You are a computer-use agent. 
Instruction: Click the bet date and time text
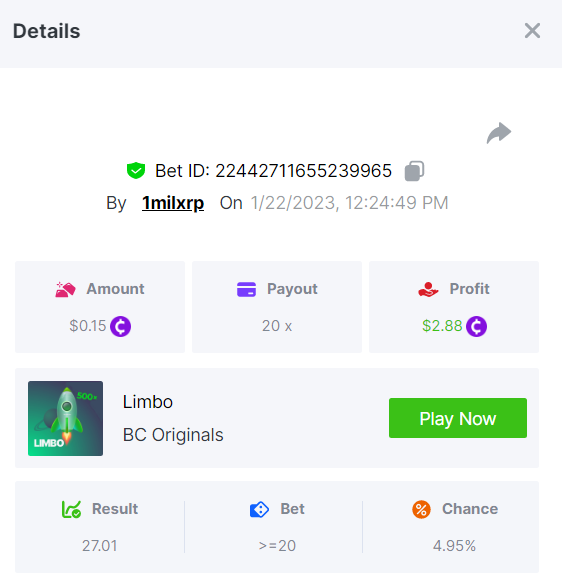[349, 203]
